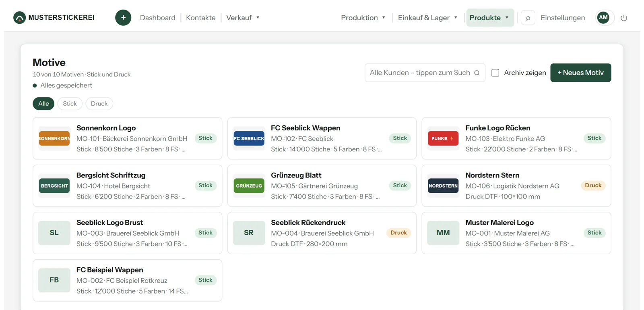Expand the Produktion dropdown menu
Viewport: 644px width, 310px height.
pyautogui.click(x=363, y=18)
